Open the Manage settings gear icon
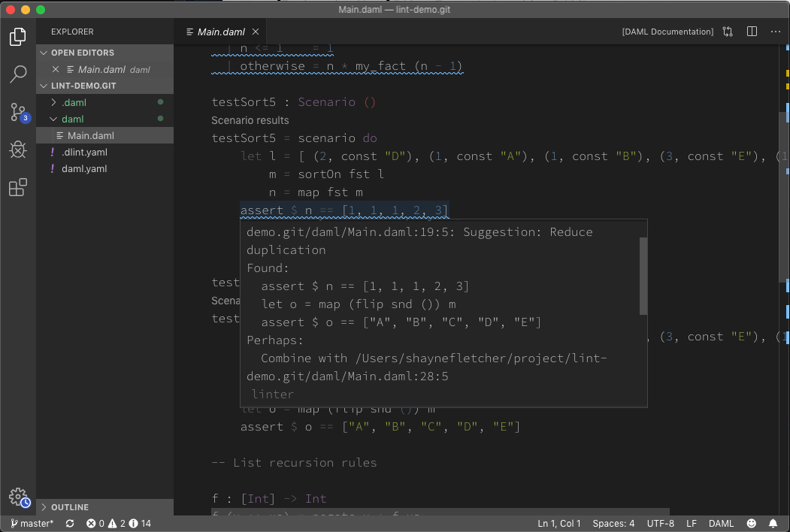 pos(19,497)
